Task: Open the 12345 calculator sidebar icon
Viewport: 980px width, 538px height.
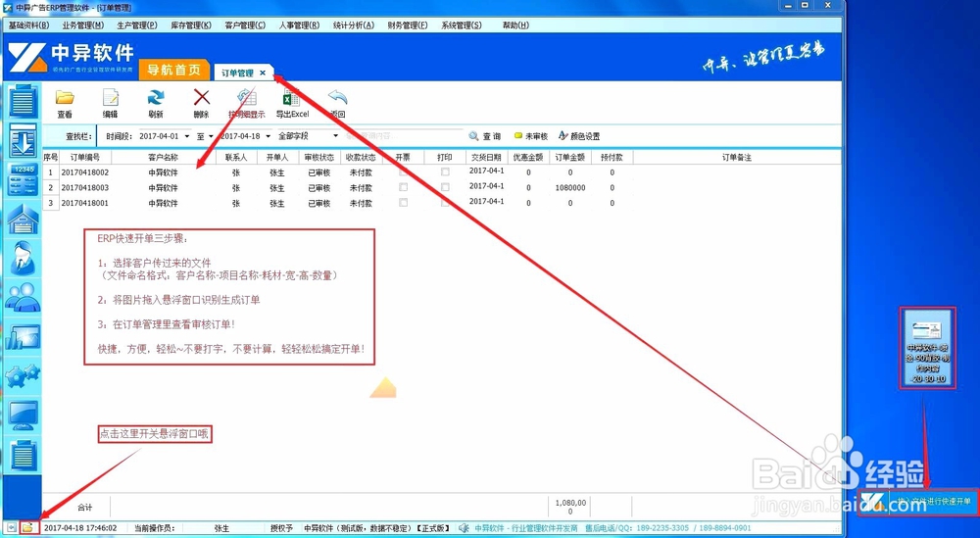Action: pyautogui.click(x=24, y=180)
